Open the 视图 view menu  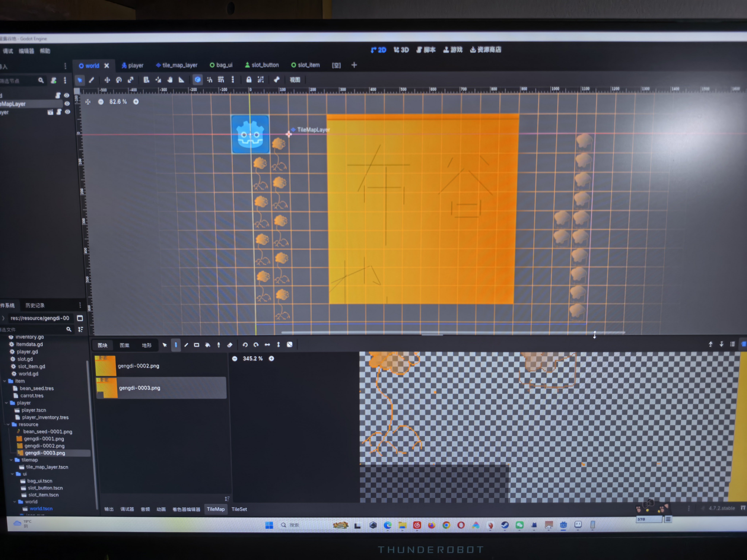295,80
